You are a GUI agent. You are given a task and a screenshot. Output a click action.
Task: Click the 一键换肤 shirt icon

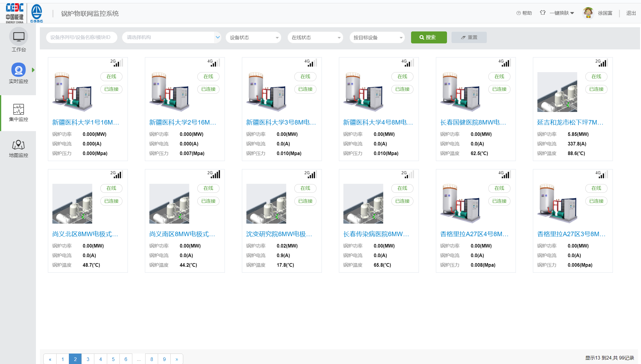point(542,13)
